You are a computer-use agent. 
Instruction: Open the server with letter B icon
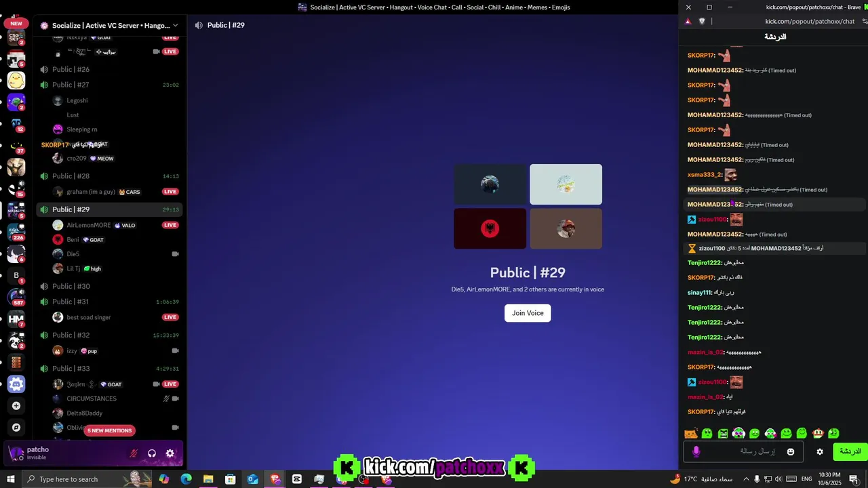coord(16,275)
